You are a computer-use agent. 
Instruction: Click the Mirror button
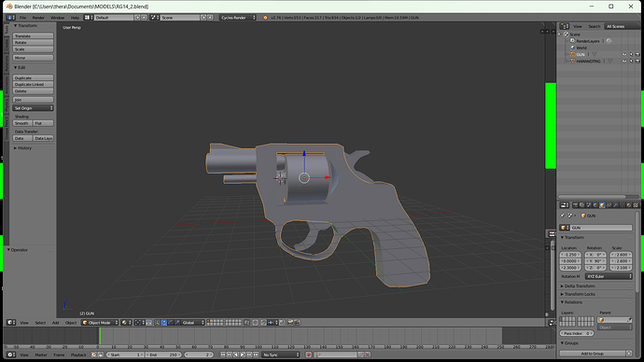33,58
